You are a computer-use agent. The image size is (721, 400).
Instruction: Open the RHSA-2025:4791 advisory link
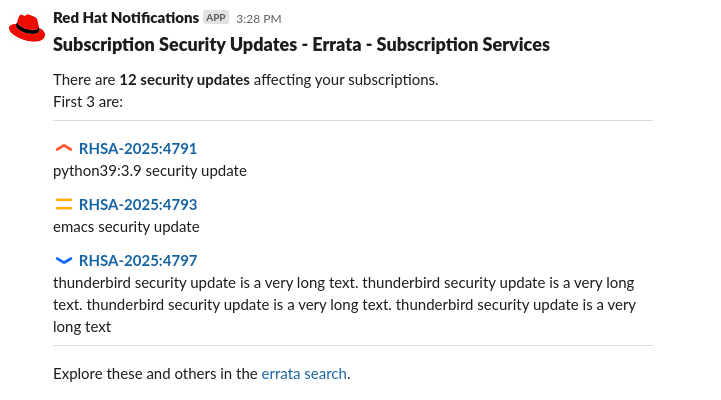point(138,149)
